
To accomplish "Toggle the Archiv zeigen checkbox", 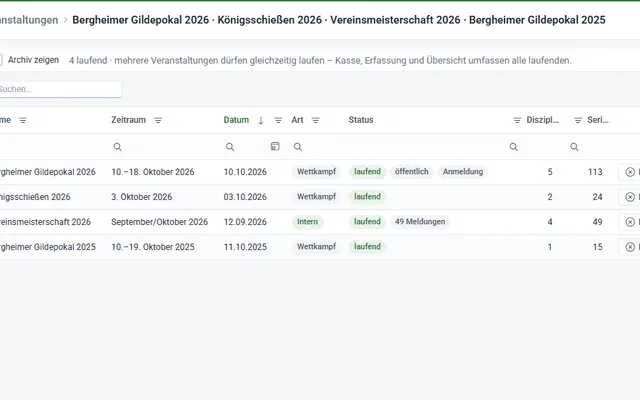I will point(0,60).
